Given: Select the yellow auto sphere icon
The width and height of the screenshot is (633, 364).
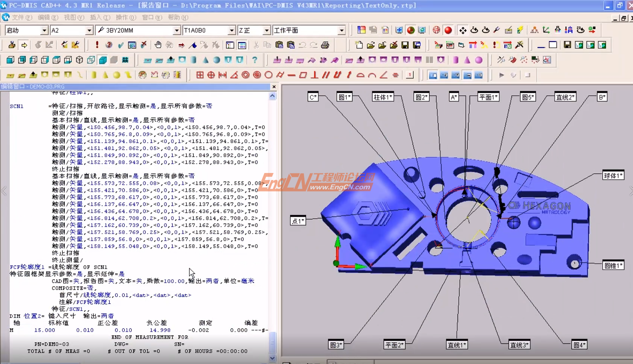Looking at the screenshot, I should [x=117, y=75].
